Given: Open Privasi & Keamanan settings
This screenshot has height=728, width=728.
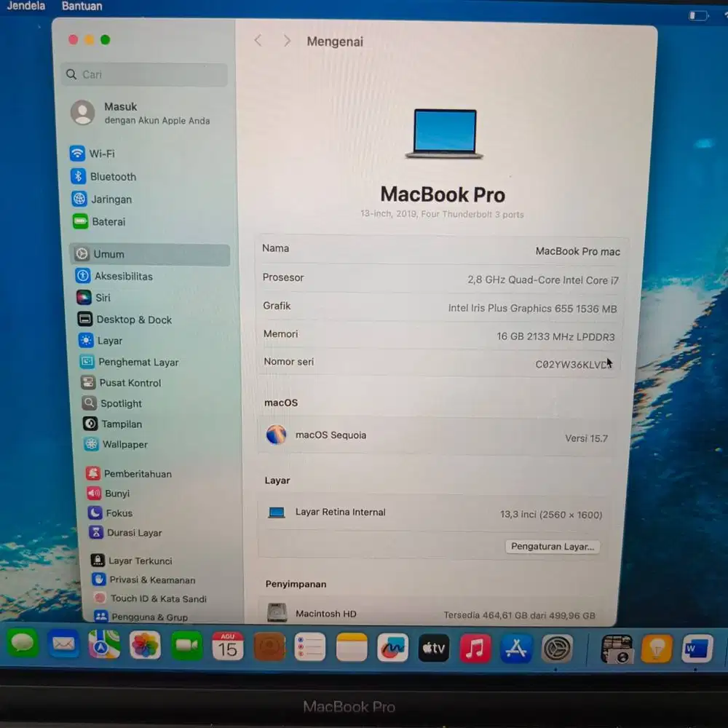Looking at the screenshot, I should [144, 579].
